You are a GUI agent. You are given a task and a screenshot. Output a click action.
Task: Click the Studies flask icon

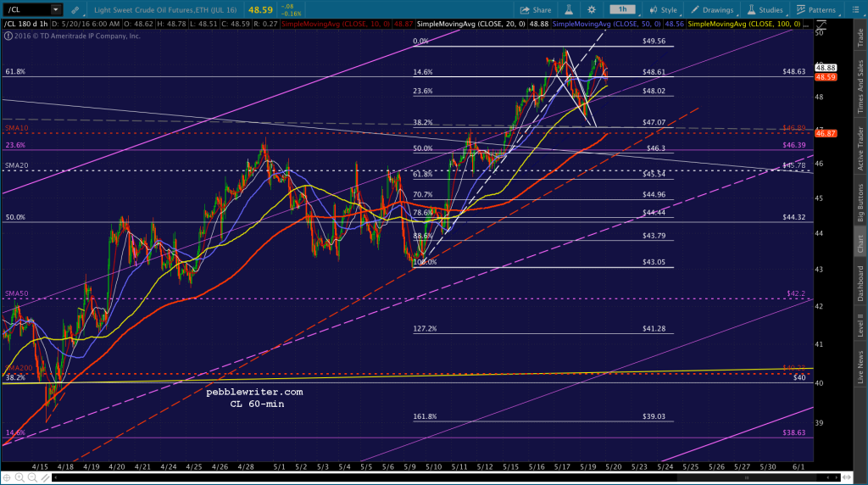coord(751,10)
